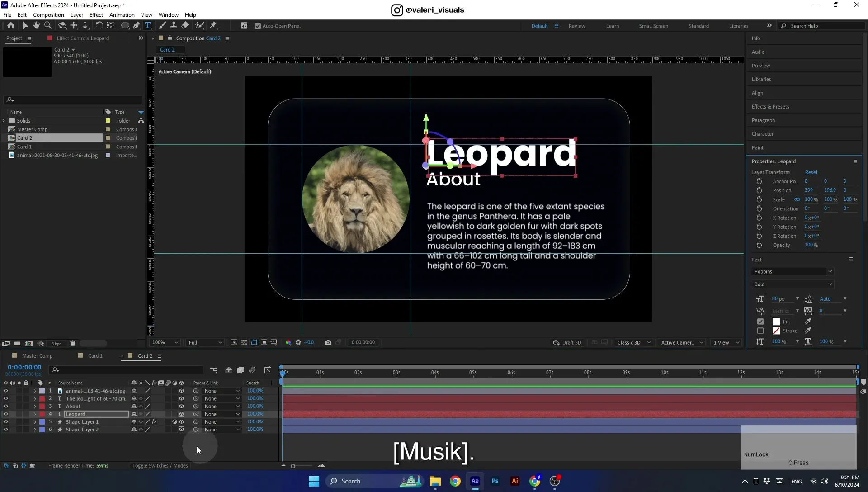The image size is (868, 492).
Task: Open the Full resolution dropdown
Action: pyautogui.click(x=205, y=343)
